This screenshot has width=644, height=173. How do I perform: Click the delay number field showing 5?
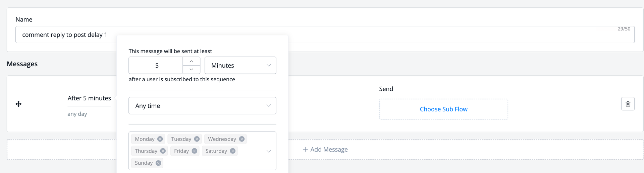[x=156, y=65]
